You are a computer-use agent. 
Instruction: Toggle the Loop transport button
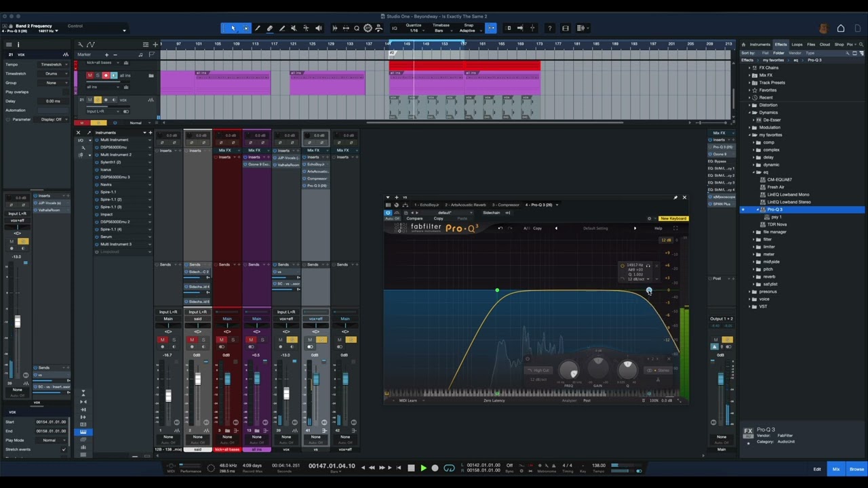449,468
